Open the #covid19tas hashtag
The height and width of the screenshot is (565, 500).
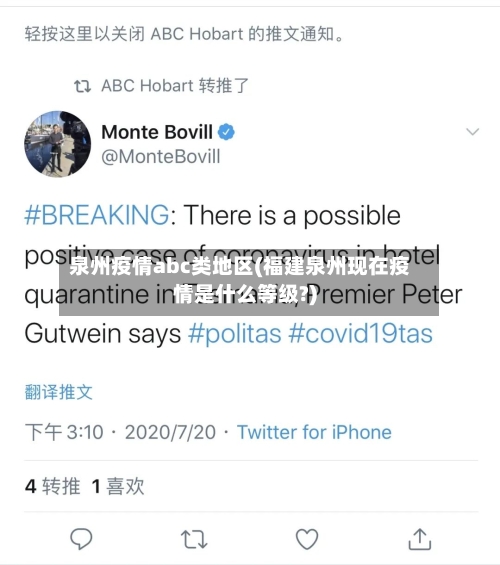[x=360, y=333]
